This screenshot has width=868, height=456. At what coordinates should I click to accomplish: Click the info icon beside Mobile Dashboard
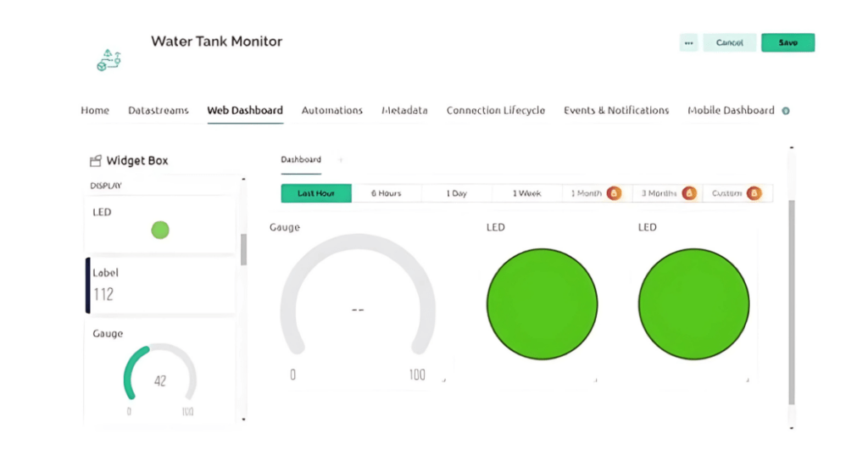[x=786, y=111]
